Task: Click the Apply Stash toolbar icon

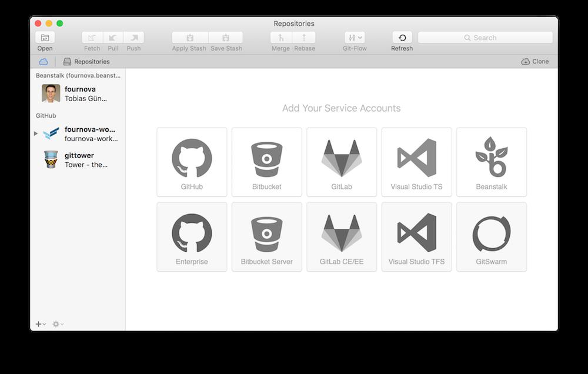Action: [190, 38]
